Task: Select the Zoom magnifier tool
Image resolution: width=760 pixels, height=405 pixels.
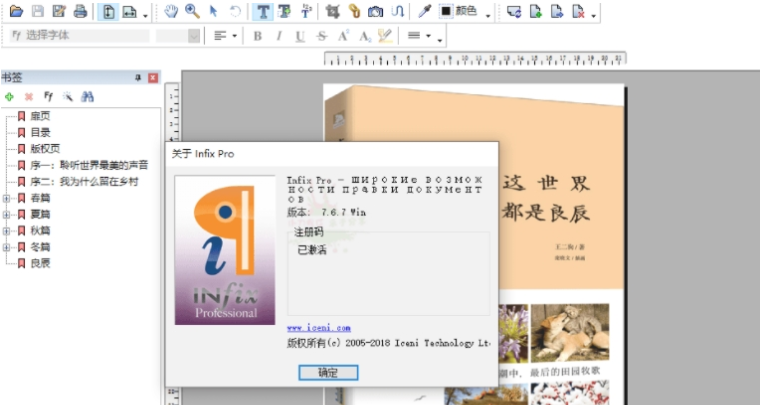Action: (x=192, y=11)
